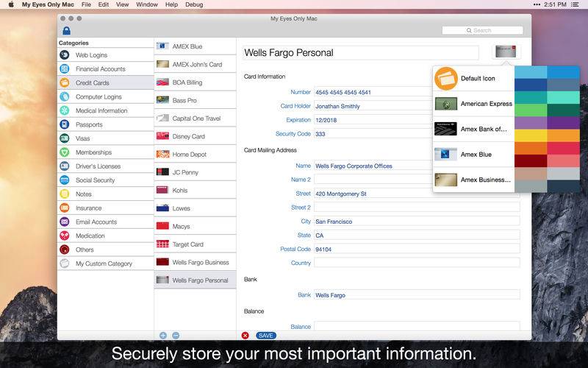Open the Edit menu
The image size is (588, 368).
click(x=104, y=4)
